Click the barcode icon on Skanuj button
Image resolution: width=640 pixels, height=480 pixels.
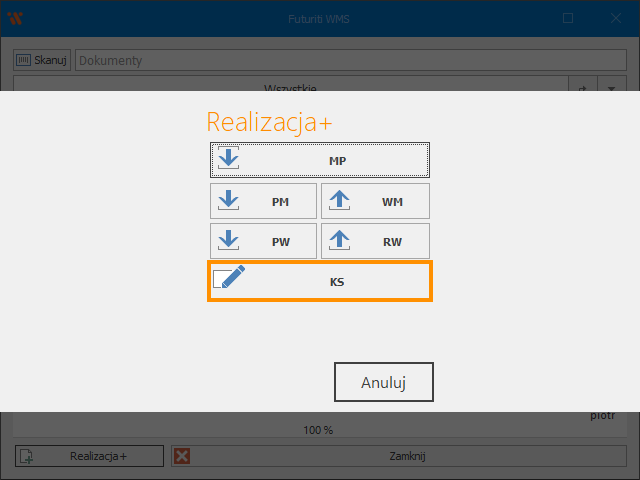point(24,60)
